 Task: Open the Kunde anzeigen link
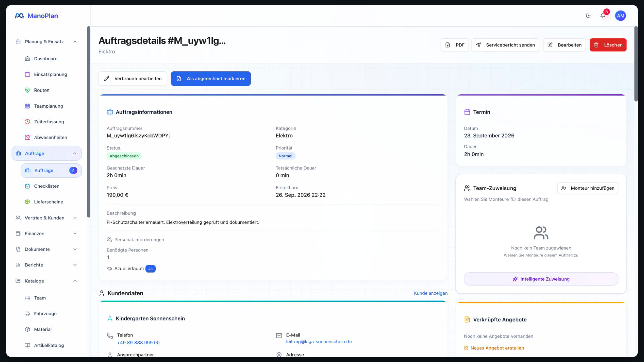431,293
